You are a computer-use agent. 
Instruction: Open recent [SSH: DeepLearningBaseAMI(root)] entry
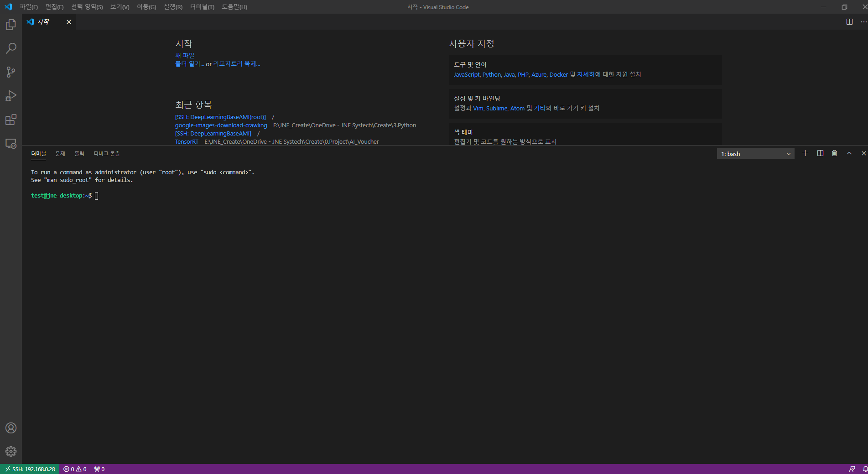point(220,117)
